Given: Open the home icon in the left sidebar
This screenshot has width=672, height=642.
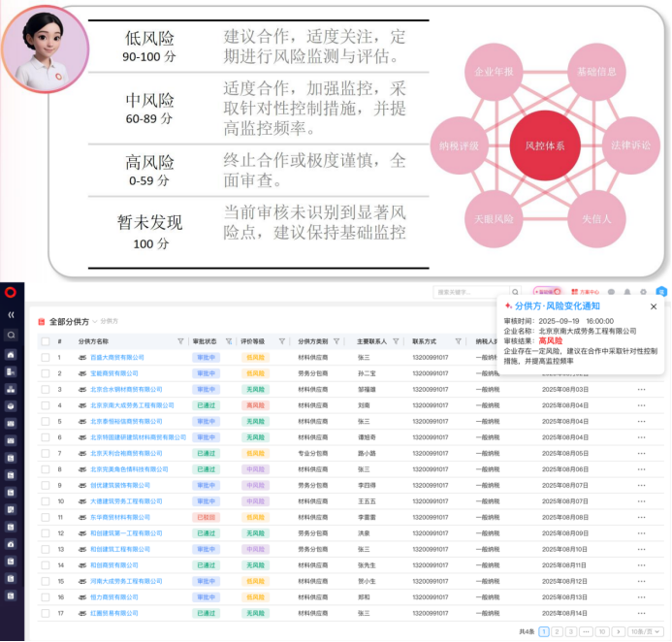Looking at the screenshot, I should coord(11,355).
